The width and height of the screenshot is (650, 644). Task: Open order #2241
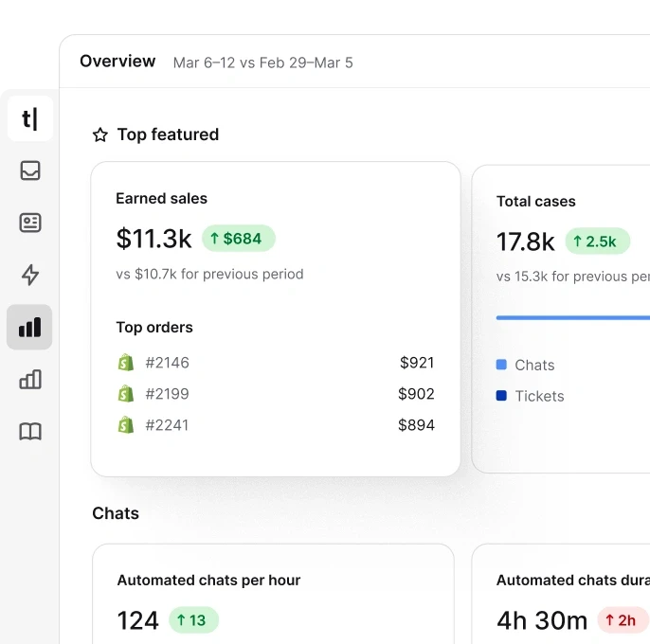tap(167, 425)
